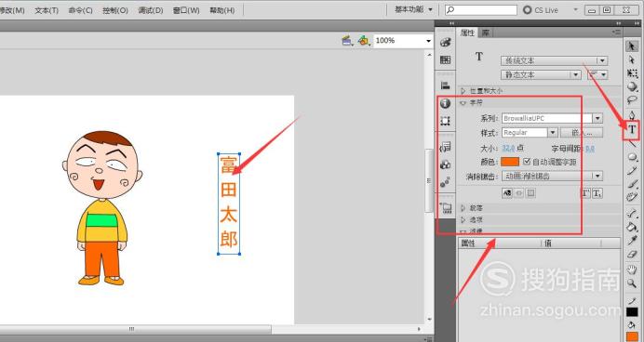The height and width of the screenshot is (342, 644).
Task: Switch to the Library tab
Action: click(x=486, y=33)
